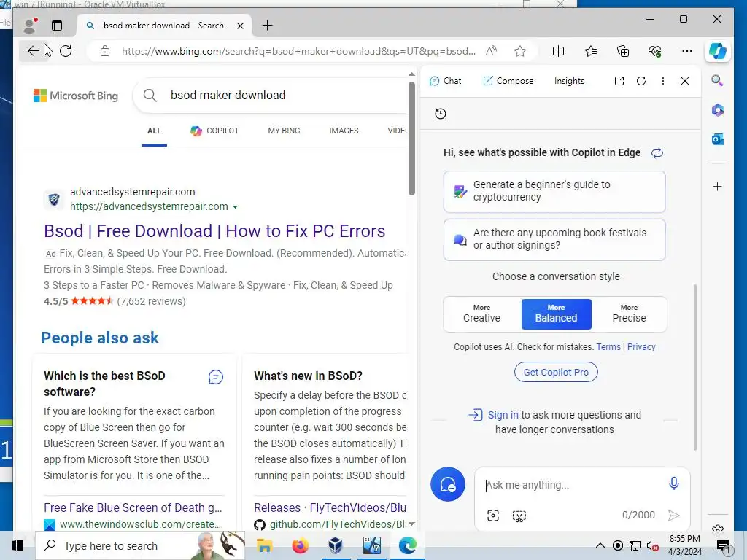
Task: Click the Edge address bar URL
Action: point(298,51)
